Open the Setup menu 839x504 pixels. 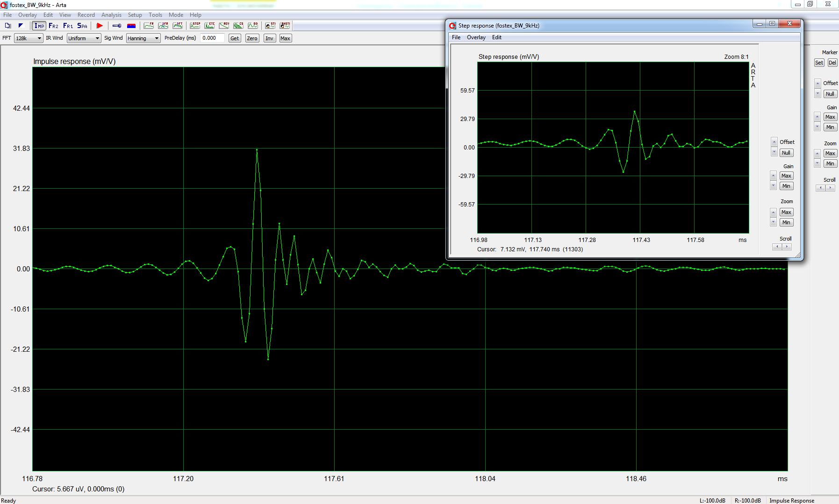coord(135,15)
